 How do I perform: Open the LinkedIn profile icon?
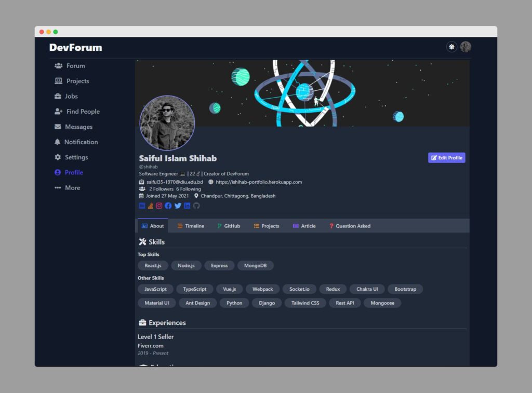pyautogui.click(x=187, y=206)
